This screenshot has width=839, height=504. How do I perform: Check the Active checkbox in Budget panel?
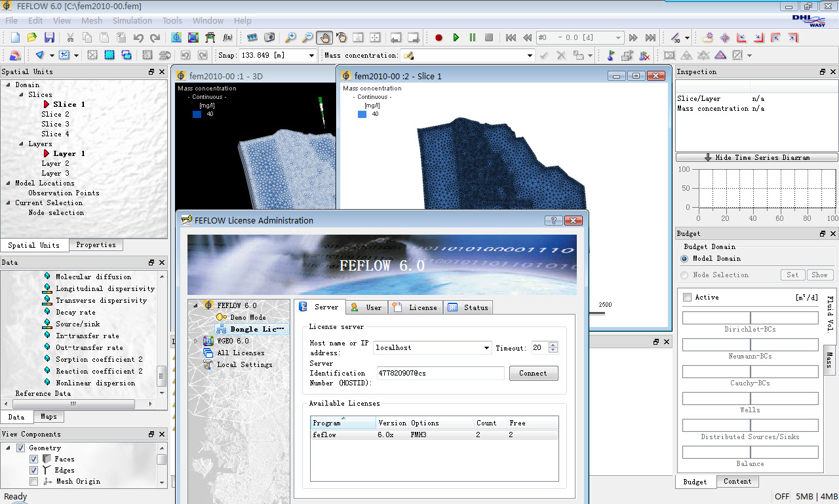coord(687,298)
